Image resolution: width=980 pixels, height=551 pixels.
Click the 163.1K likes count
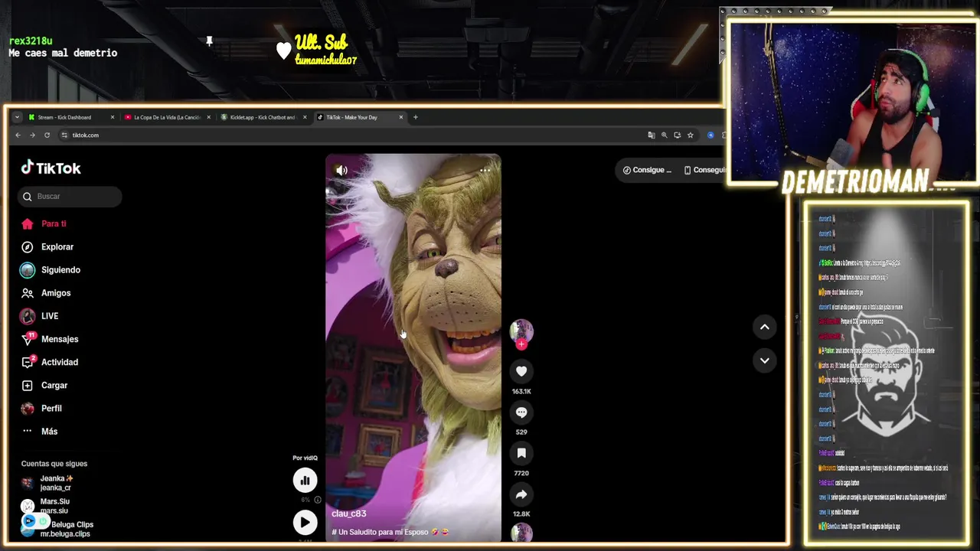pos(521,391)
